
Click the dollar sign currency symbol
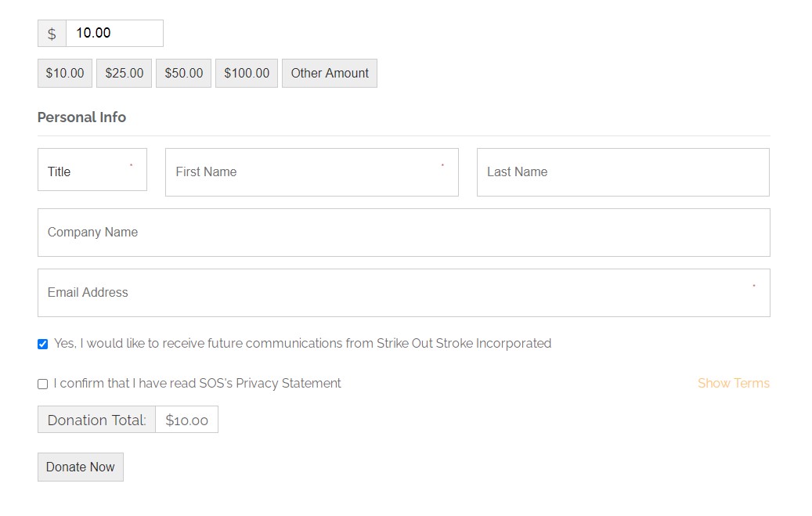pos(52,34)
